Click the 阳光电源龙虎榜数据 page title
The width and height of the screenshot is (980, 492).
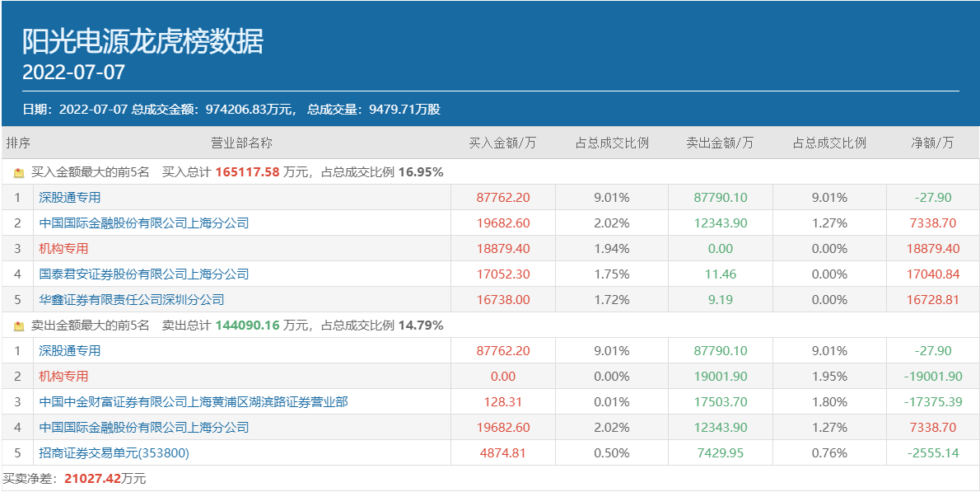tap(142, 41)
